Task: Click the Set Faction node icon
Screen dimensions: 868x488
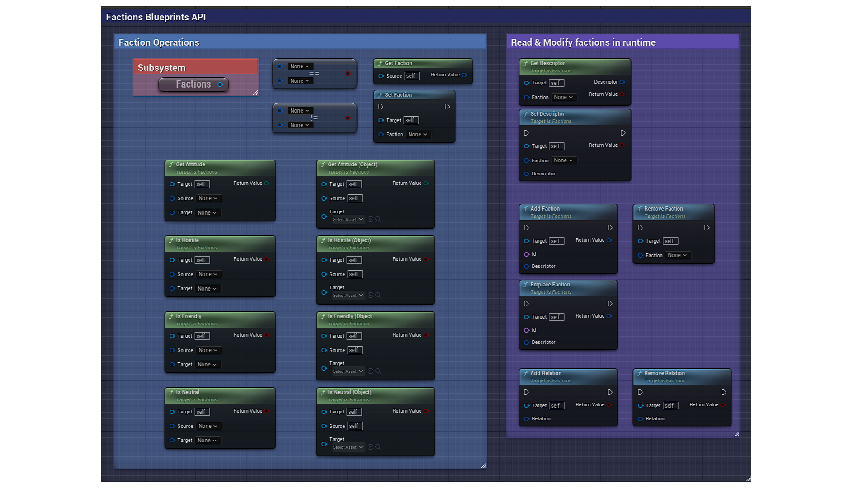Action: coord(380,95)
